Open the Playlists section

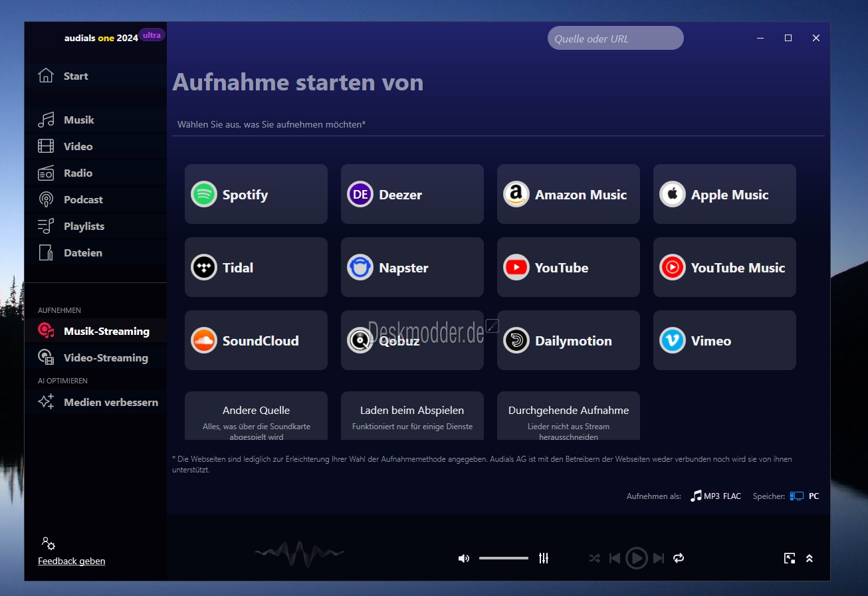pyautogui.click(x=96, y=226)
